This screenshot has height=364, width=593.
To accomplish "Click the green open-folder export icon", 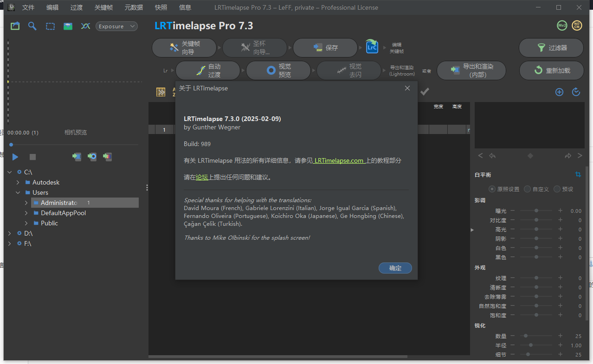I will click(15, 26).
